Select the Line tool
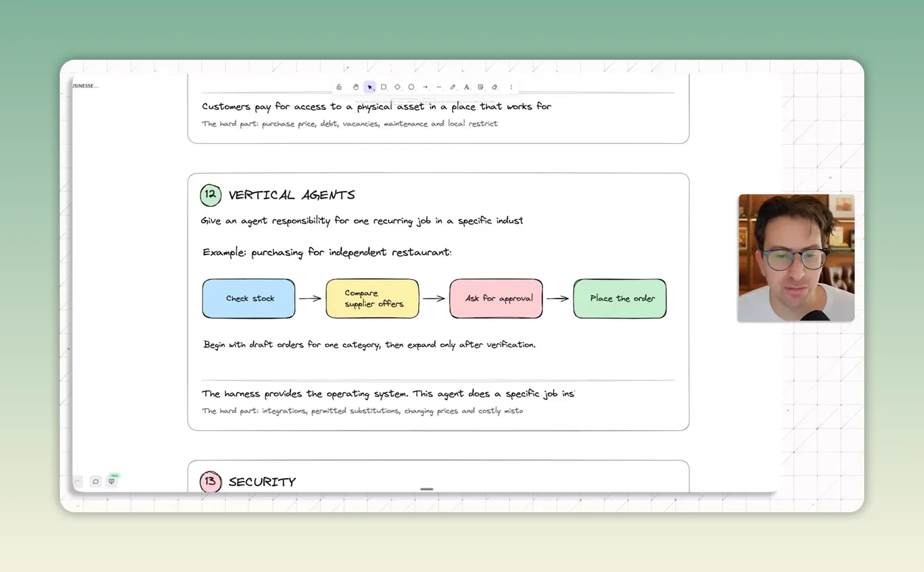Screen dimensions: 924x572 point(439,87)
